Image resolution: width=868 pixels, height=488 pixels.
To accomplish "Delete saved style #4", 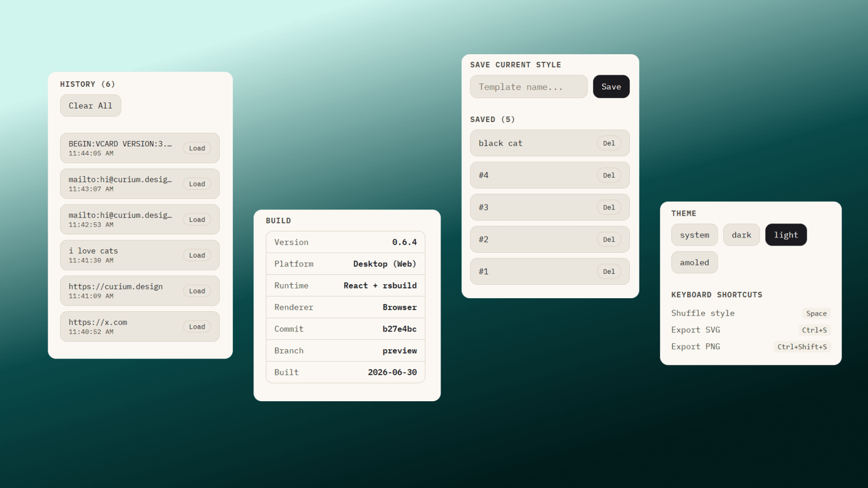I will click(x=609, y=175).
